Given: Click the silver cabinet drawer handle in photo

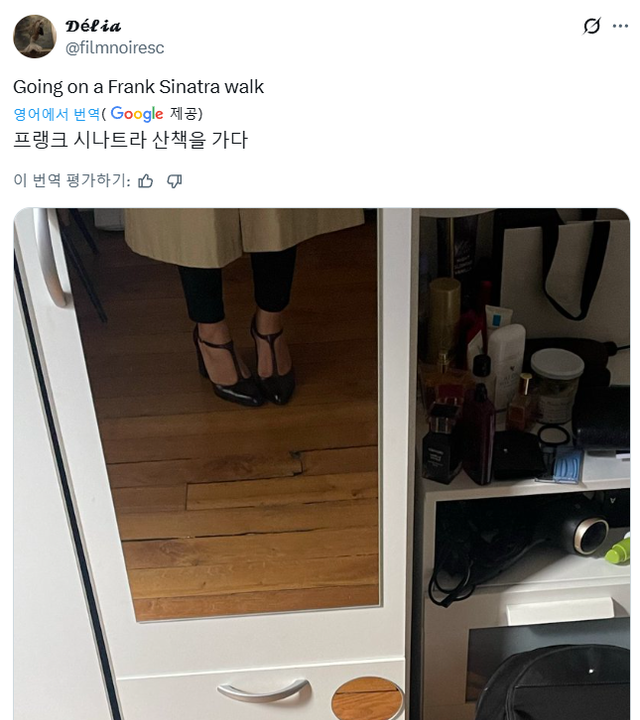Looking at the screenshot, I should pyautogui.click(x=264, y=691).
